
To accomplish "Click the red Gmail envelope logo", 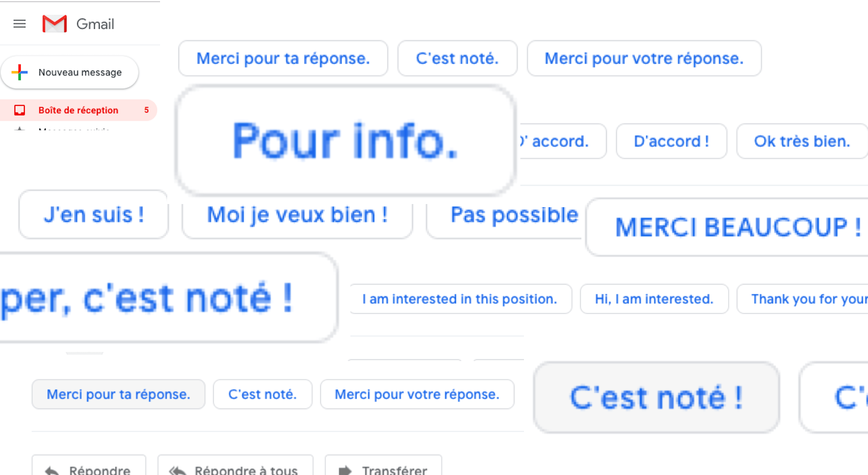I will click(x=54, y=24).
